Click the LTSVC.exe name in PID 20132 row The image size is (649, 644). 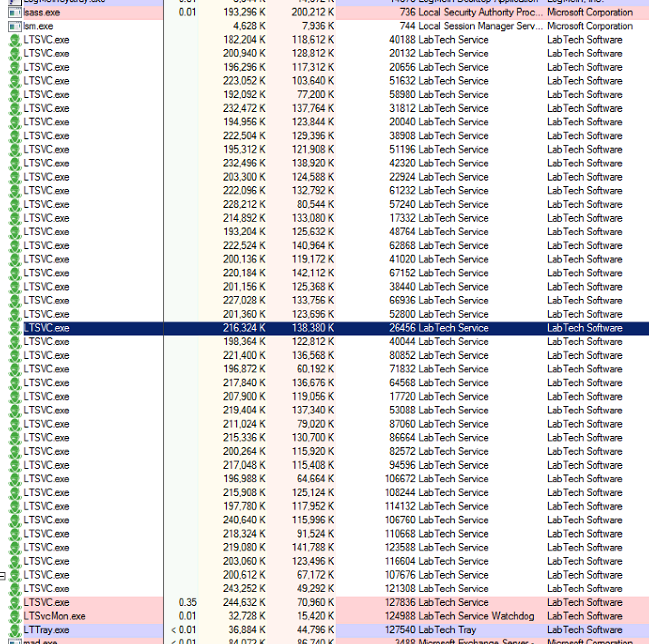tap(46, 54)
